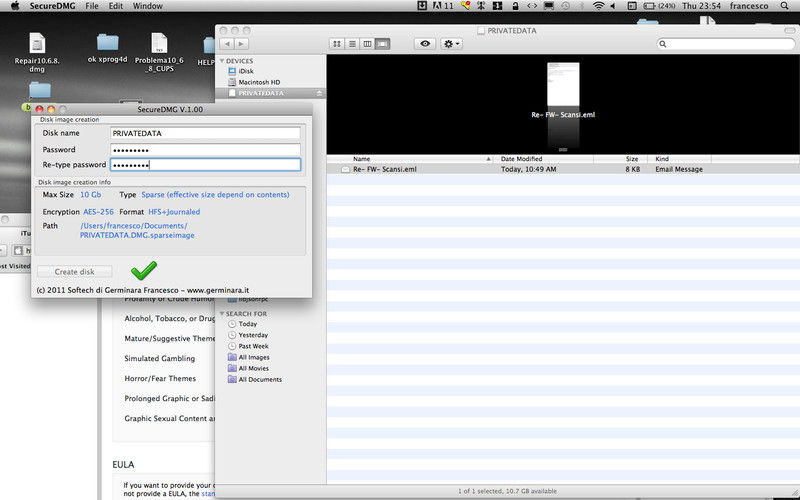Select Re- FW- Scansi.eml file row
This screenshot has height=500, width=800.
pyautogui.click(x=563, y=169)
